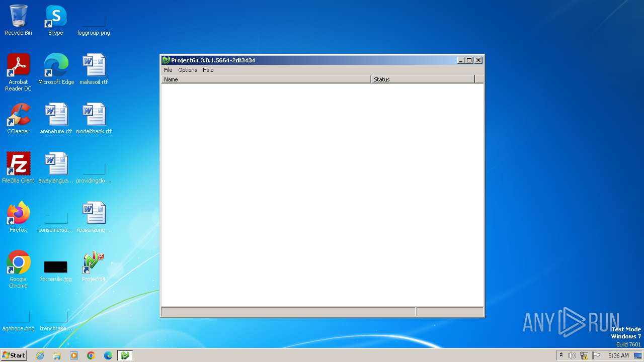
Task: Select the FileZilla Client shortcut
Action: pos(18,168)
